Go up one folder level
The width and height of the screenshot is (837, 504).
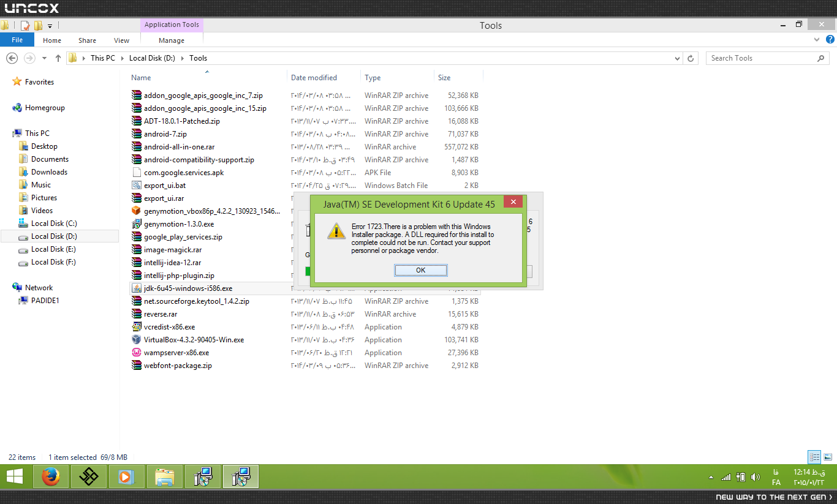[58, 58]
